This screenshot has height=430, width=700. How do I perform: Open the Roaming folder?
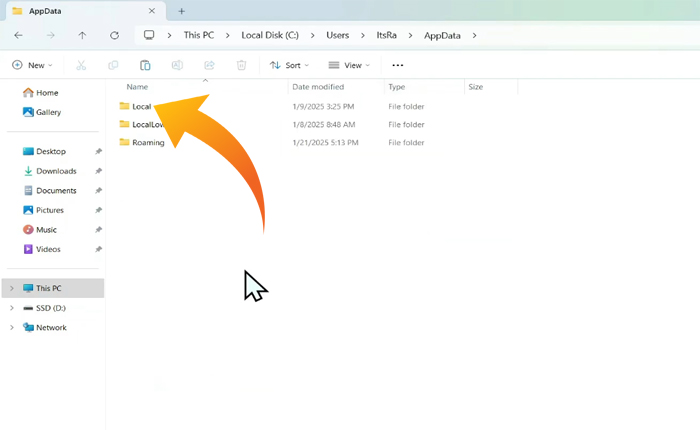[147, 143]
